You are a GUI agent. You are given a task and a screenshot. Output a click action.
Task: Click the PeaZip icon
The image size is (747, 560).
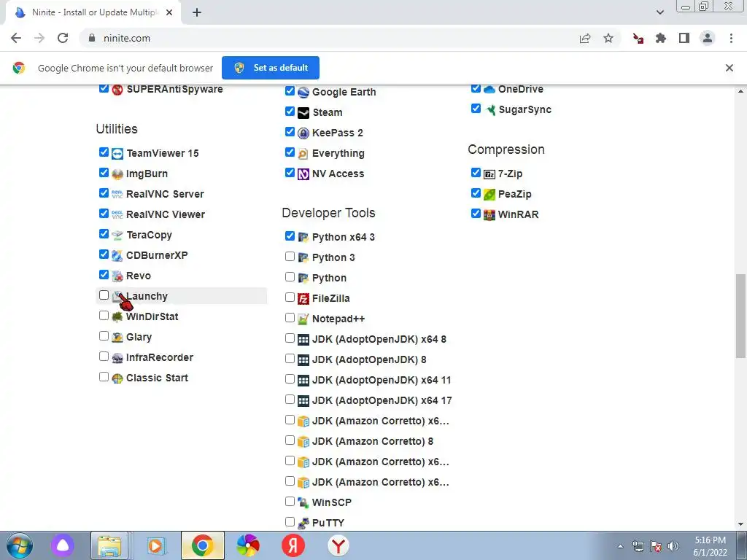coord(489,194)
